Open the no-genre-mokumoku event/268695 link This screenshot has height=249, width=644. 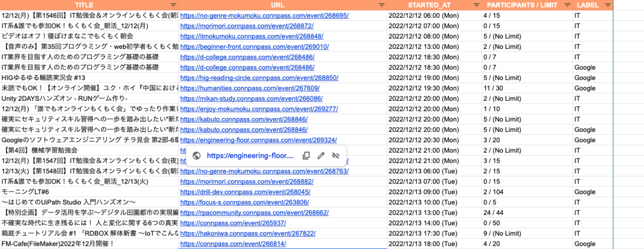point(265,16)
